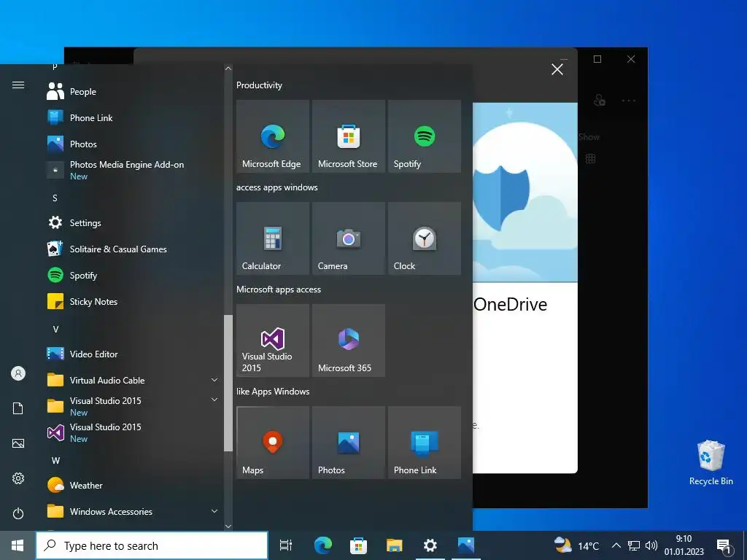This screenshot has width=747, height=560.
Task: Expand the Visual Studio 2015 folder
Action: [133, 406]
